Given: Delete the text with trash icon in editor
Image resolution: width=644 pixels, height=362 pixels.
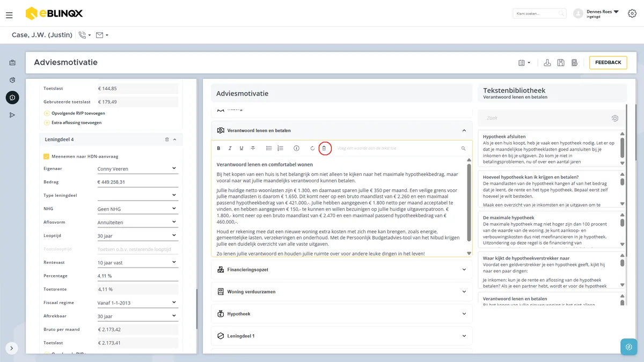Looking at the screenshot, I should tap(324, 148).
